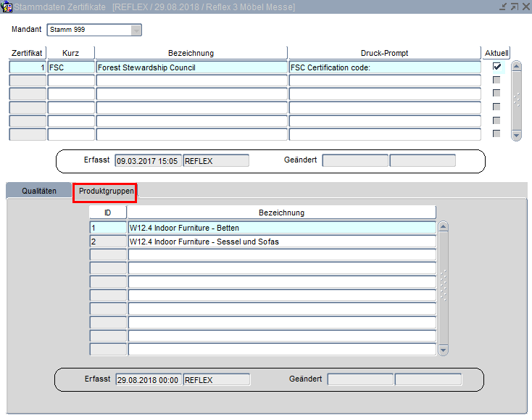Select the Forest Stewardship Council Bezeichnung field

[191, 67]
